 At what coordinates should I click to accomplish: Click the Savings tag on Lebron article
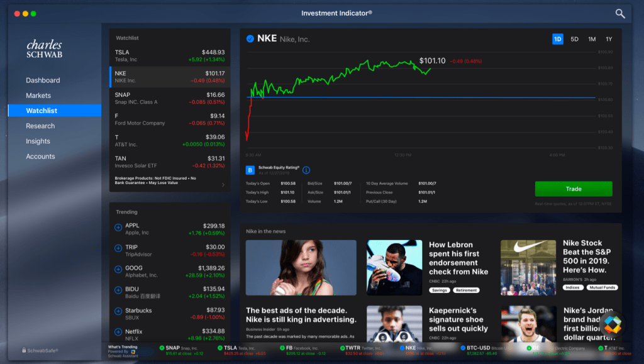pos(439,290)
